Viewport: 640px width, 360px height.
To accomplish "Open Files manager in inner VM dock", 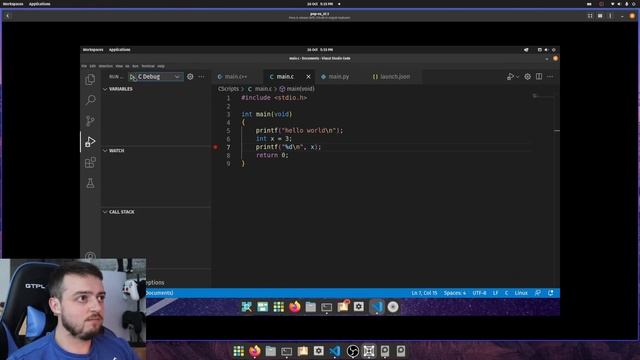I will pyautogui.click(x=311, y=307).
